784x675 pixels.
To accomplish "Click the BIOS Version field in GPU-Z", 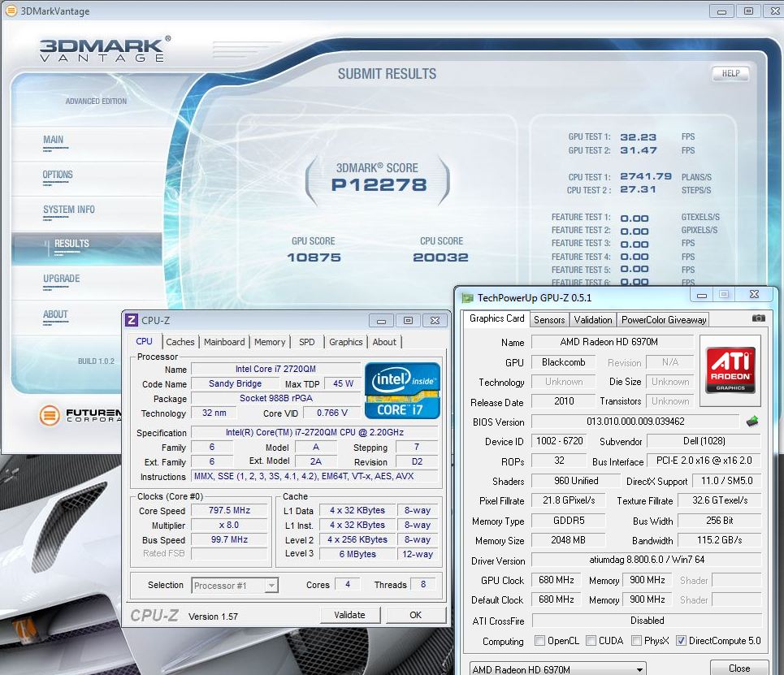I will 635,422.
